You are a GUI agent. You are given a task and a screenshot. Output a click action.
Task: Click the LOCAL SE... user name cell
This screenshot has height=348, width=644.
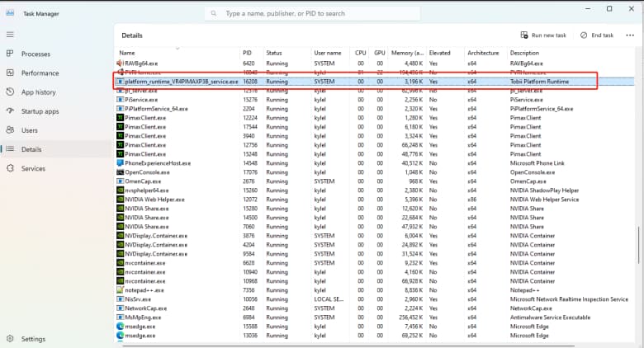(329, 299)
